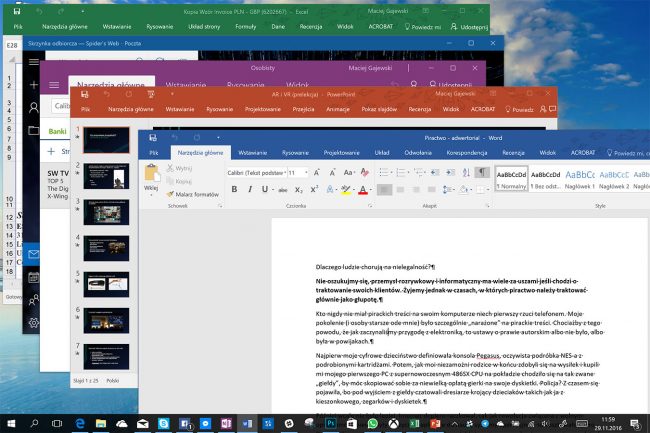
Task: Select slide 5 thumbnail in PowerPoint
Action: click(106, 285)
